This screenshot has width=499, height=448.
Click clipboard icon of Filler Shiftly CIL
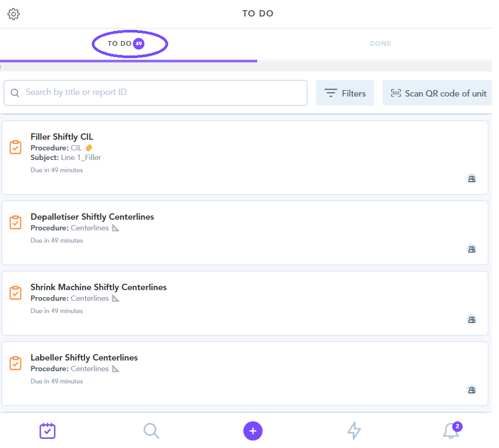(16, 147)
